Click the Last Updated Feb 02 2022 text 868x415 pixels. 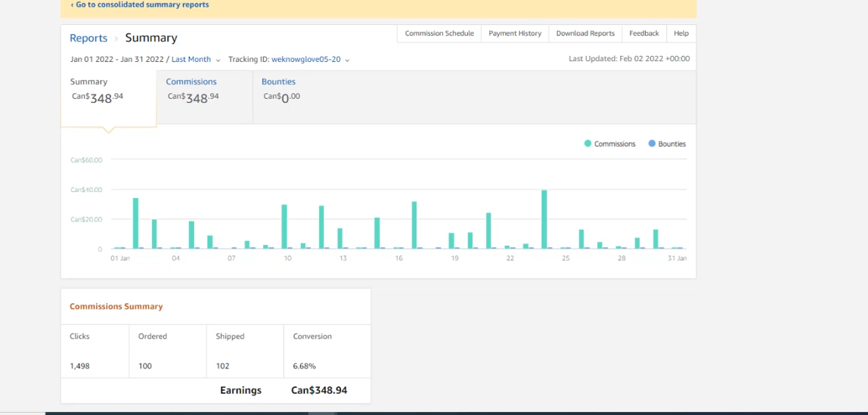point(629,59)
